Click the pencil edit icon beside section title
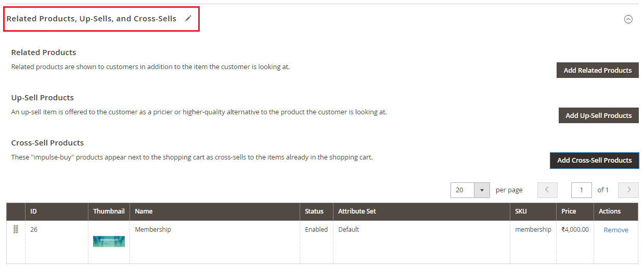The image size is (644, 278). 188,18
